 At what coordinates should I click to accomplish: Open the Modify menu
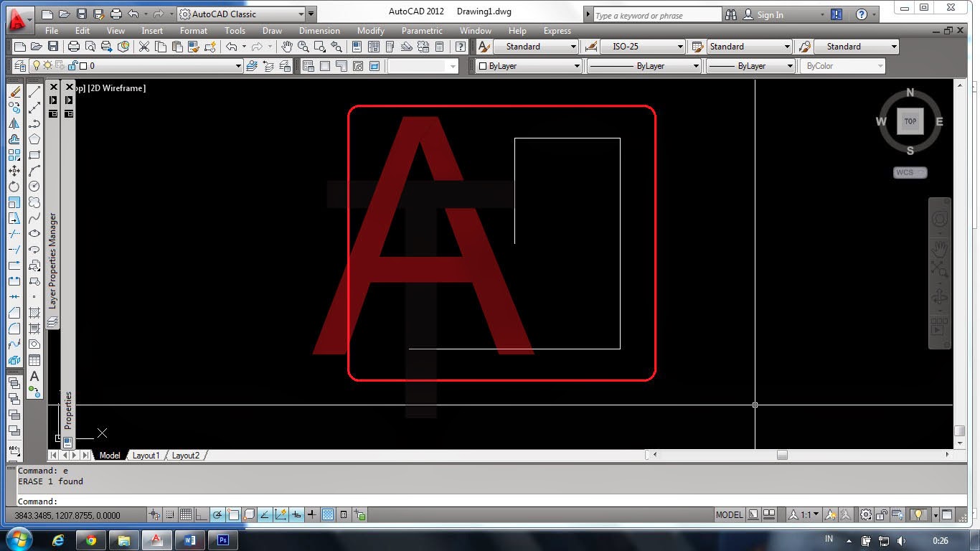[370, 31]
